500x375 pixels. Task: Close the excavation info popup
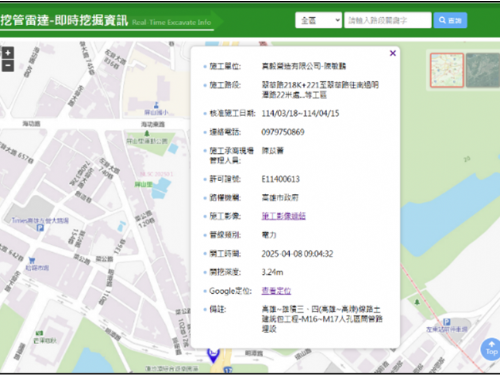point(393,53)
